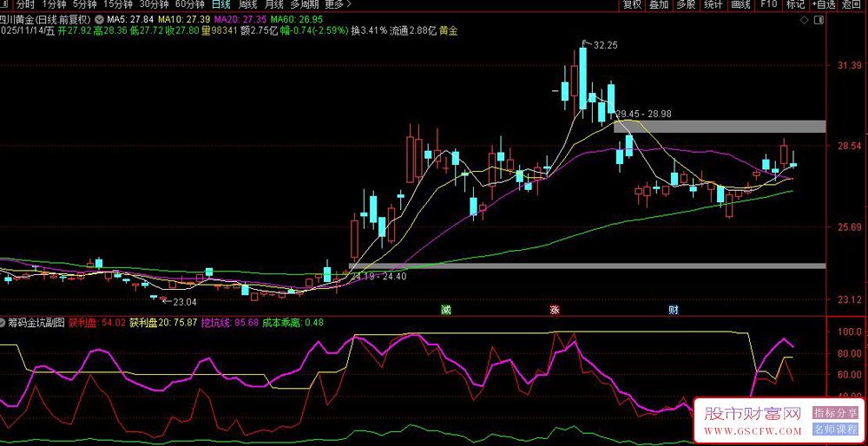The image size is (868, 446).
Task: Add stock via +自选 button
Action: 824,5
